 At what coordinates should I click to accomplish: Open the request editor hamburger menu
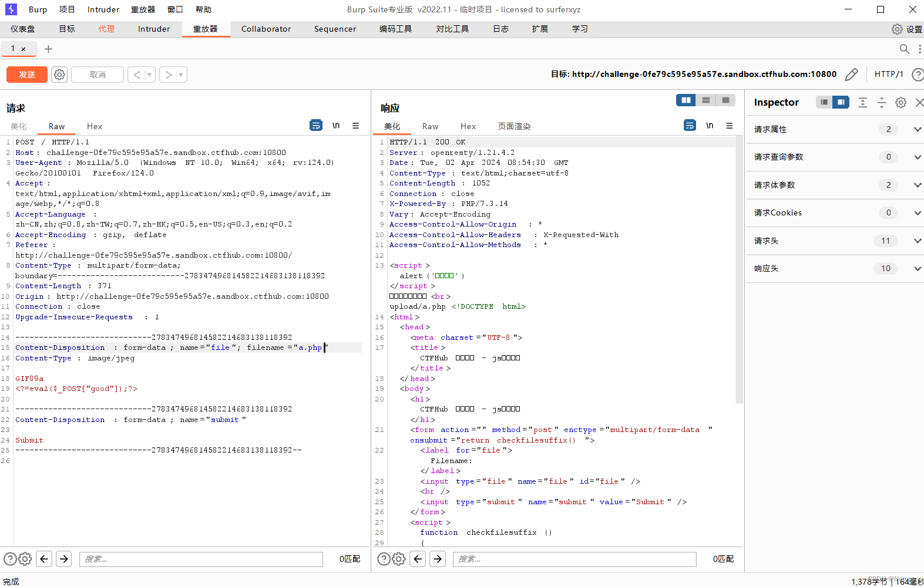click(355, 125)
